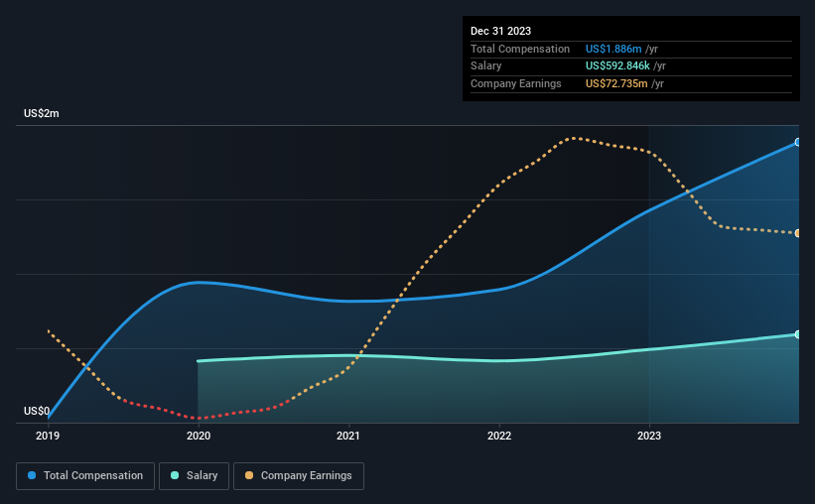Click the blue Total Compensation legend dot
The image size is (815, 504).
[x=32, y=475]
